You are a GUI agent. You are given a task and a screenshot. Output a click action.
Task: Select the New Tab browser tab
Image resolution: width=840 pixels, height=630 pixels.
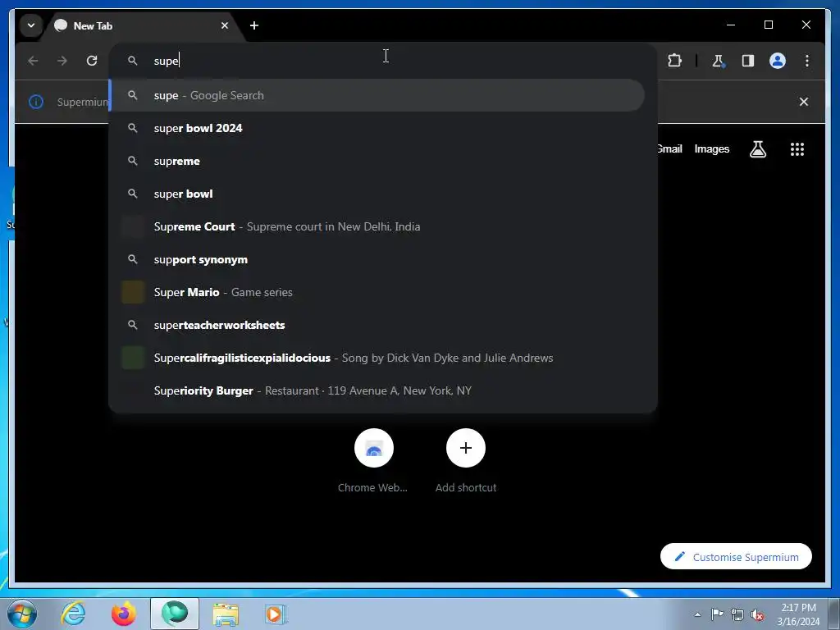point(142,25)
